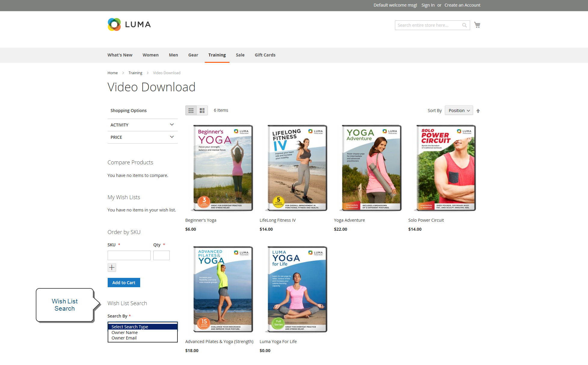Expand the Price filter

[x=143, y=137]
